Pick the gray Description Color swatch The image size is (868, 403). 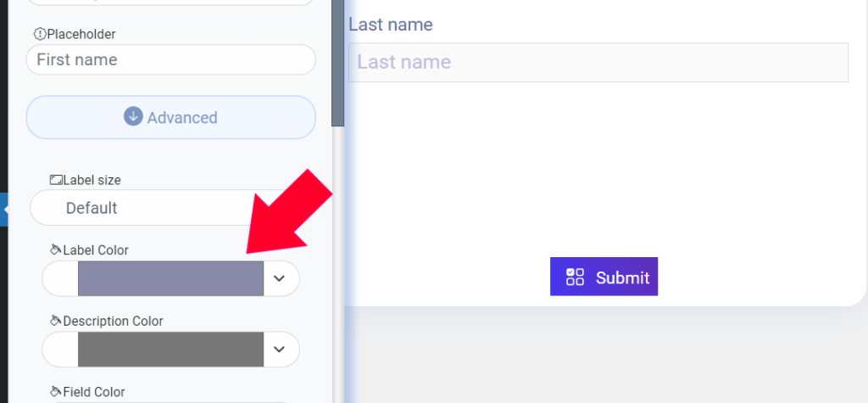170,350
